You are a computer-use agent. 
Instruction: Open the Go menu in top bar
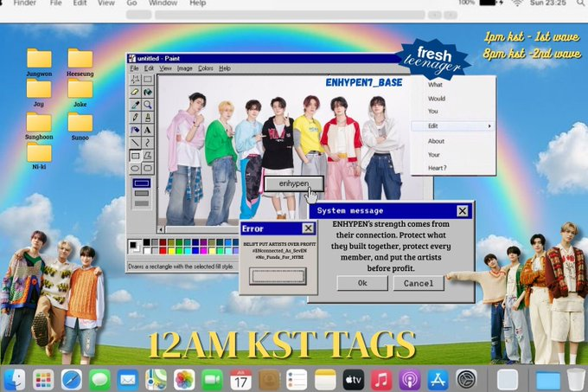[131, 3]
